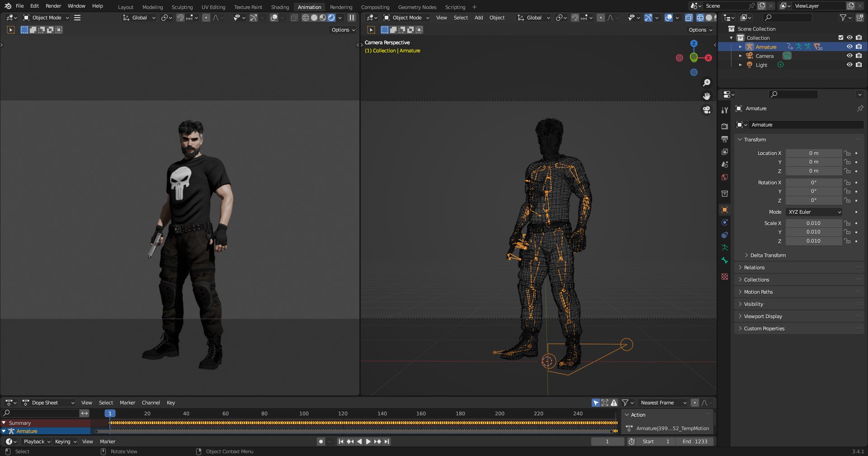Viewport: 868px width, 456px height.
Task: Open the XYZ Euler rotation mode dropdown
Action: (x=814, y=212)
